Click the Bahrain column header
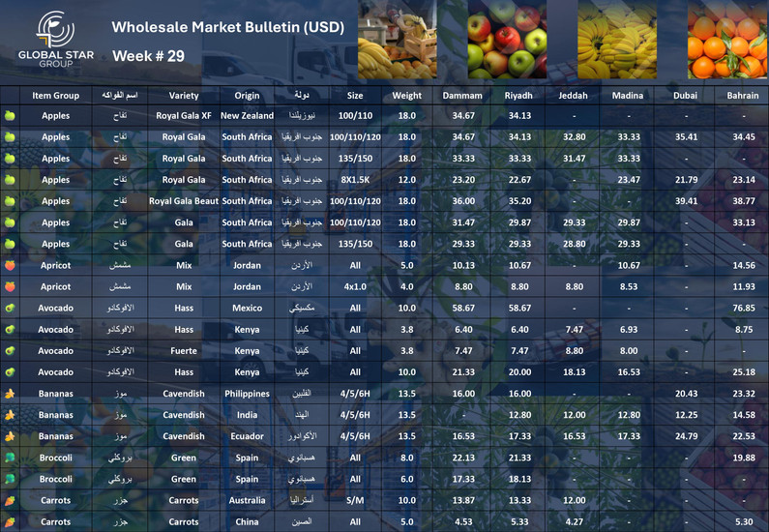 (743, 96)
